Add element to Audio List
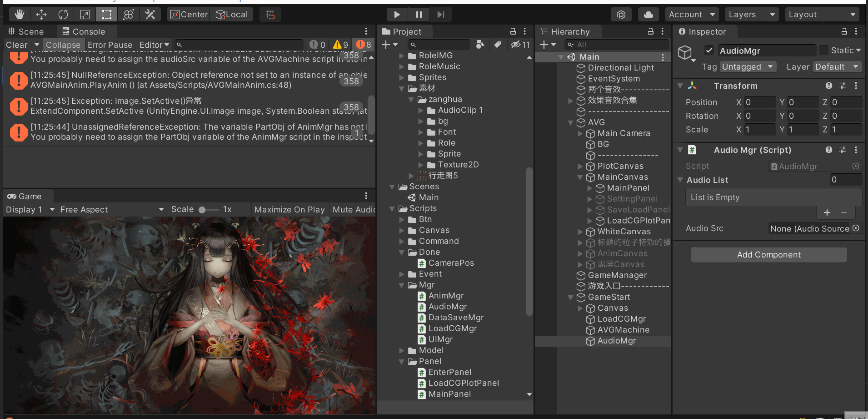 coord(827,212)
